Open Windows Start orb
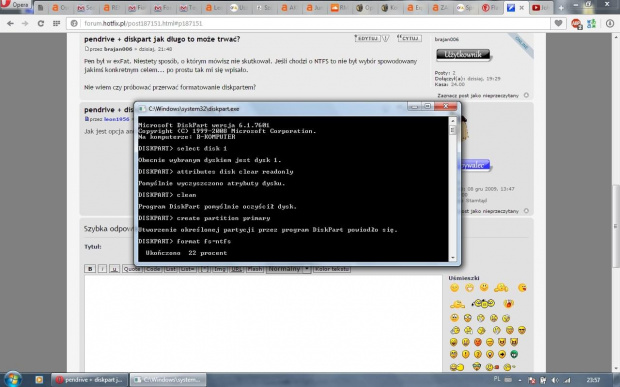The image size is (620, 387). point(13,379)
